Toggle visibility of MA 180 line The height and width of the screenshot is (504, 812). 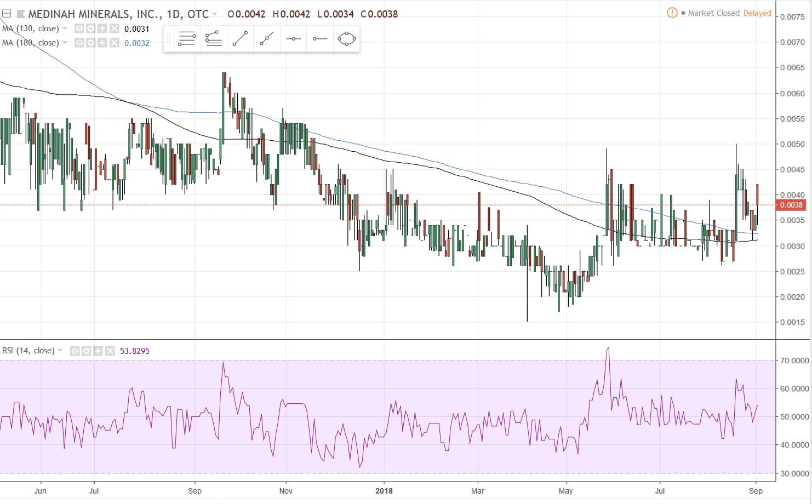click(x=79, y=43)
